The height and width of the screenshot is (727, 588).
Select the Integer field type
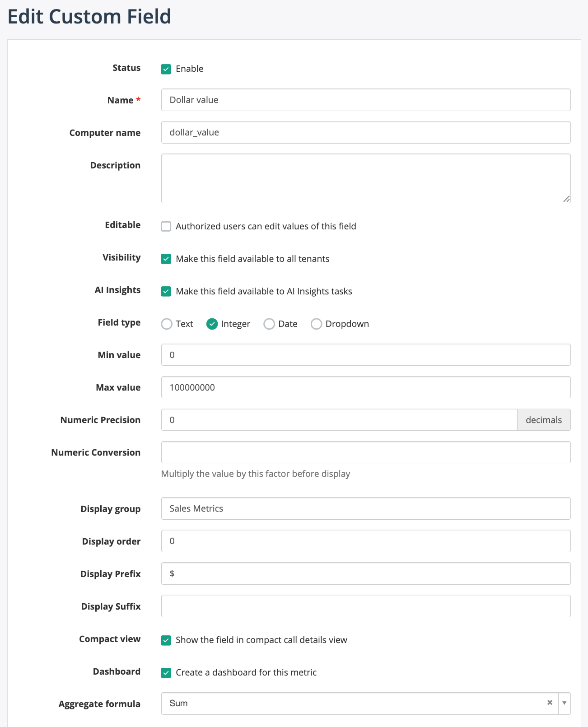(x=212, y=324)
